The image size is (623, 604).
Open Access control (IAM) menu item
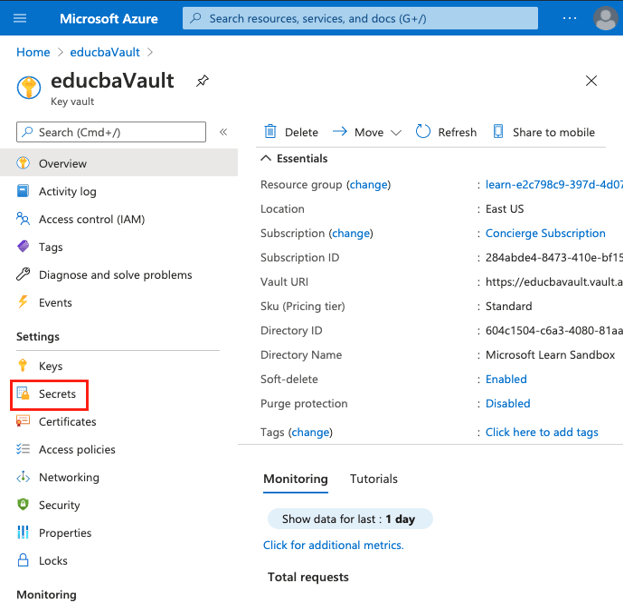pyautogui.click(x=92, y=219)
